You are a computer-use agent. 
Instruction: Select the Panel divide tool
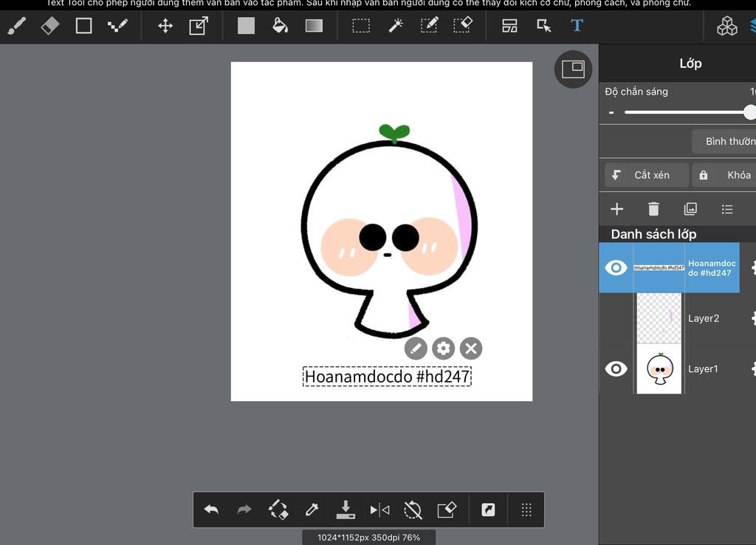tap(509, 26)
